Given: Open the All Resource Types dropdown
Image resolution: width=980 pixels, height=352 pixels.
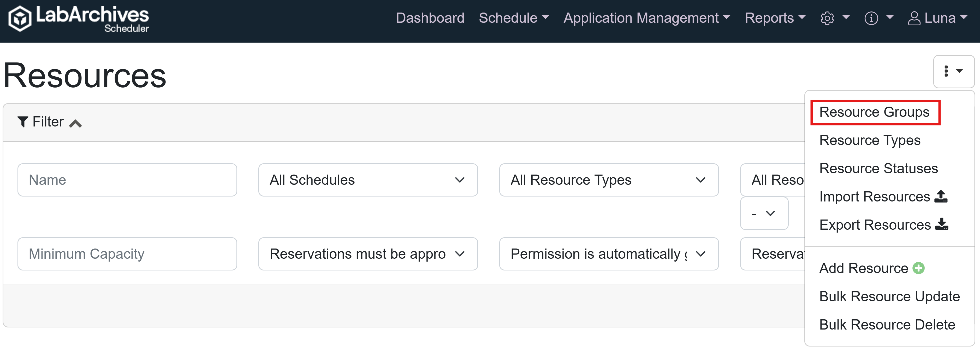Looking at the screenshot, I should tap(608, 180).
